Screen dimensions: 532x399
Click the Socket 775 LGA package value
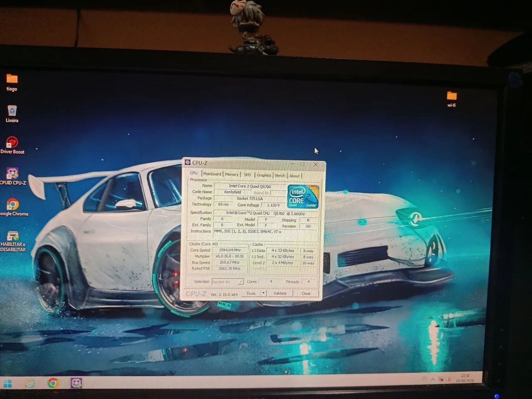250,198
